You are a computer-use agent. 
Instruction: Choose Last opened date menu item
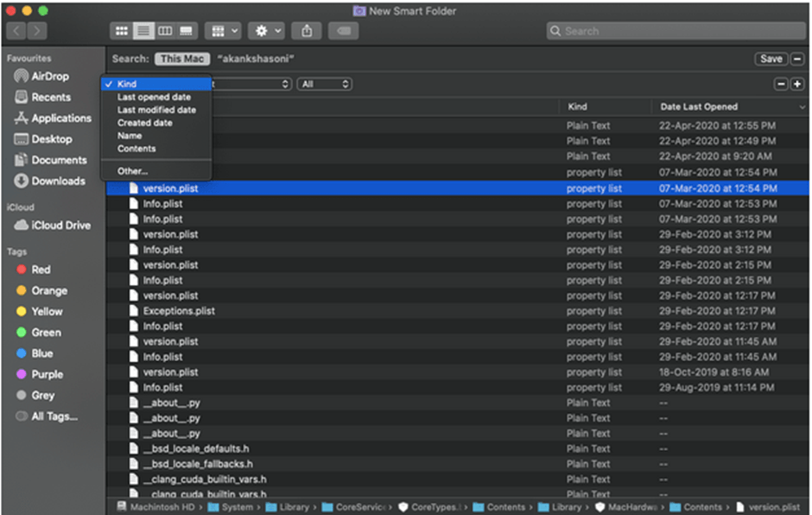155,97
